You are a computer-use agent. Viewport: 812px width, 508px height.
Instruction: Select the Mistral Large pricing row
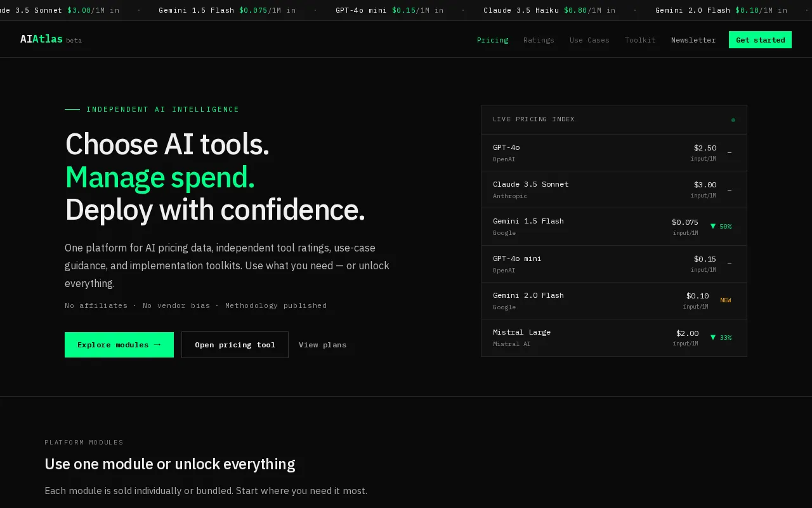tap(613, 338)
